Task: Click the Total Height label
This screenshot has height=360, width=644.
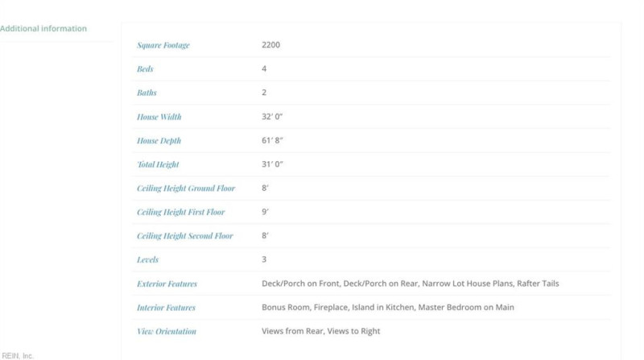Action: 158,164
